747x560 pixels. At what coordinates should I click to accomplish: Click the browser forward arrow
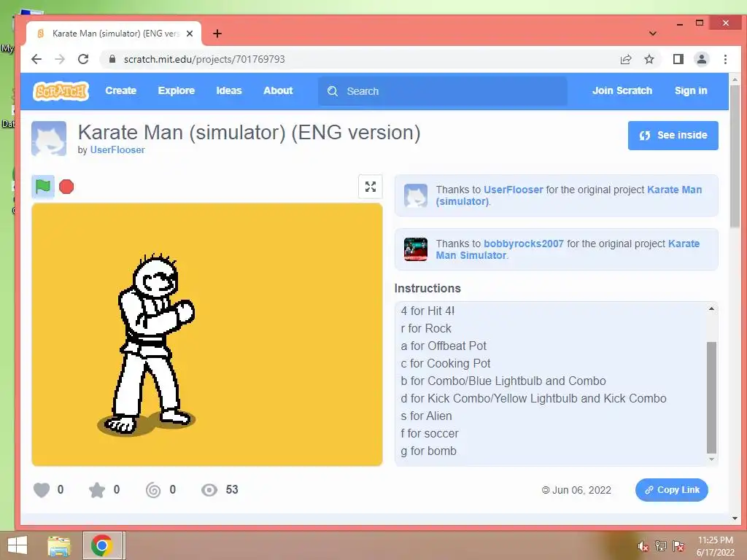60,59
